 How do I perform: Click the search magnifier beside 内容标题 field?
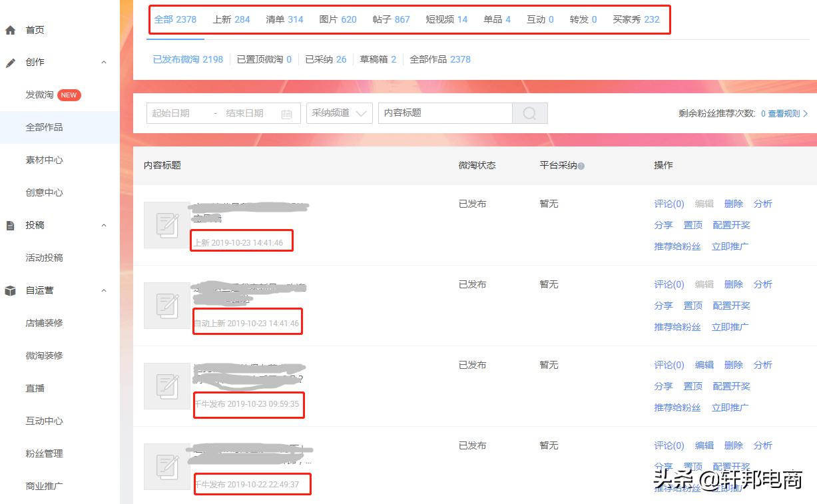click(530, 113)
